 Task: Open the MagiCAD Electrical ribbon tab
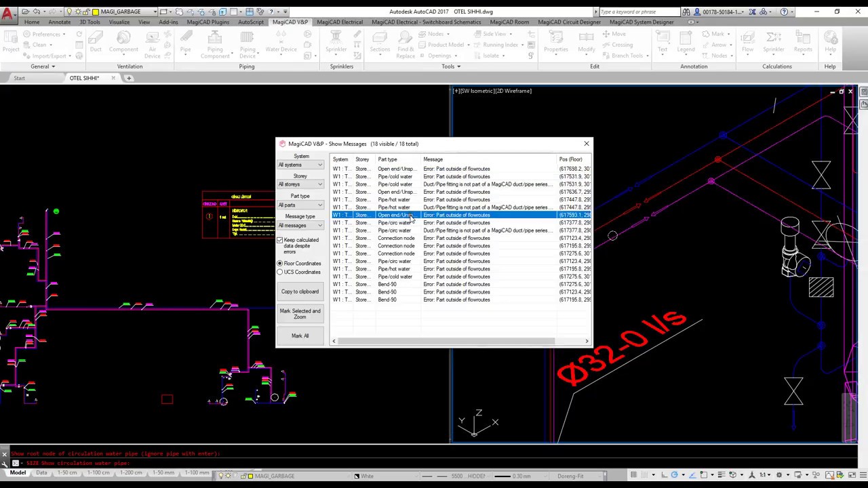pyautogui.click(x=339, y=22)
